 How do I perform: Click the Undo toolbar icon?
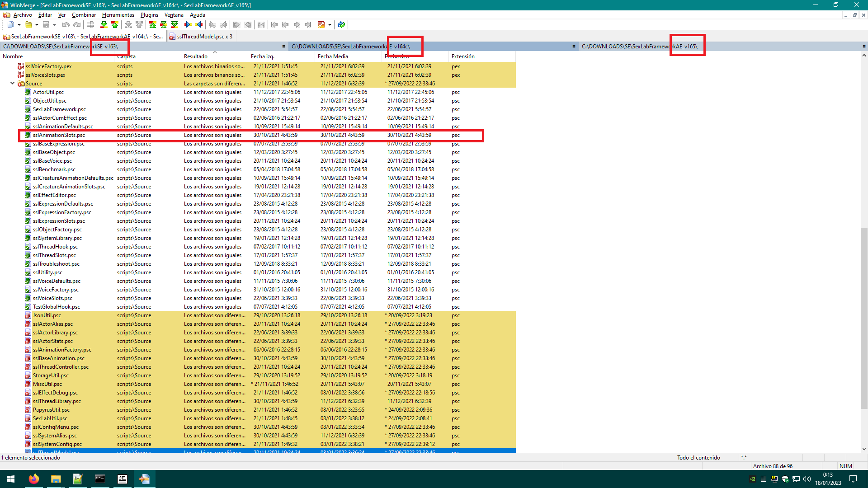(x=66, y=25)
